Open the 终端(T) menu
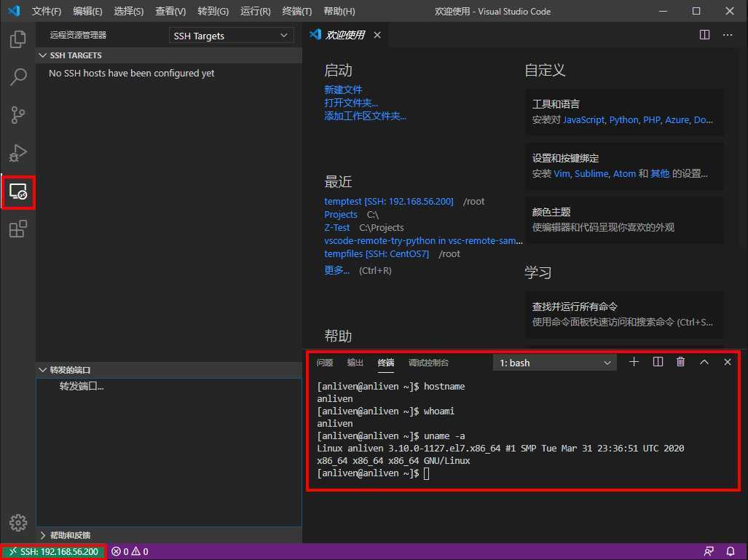748x560 pixels. coord(296,11)
